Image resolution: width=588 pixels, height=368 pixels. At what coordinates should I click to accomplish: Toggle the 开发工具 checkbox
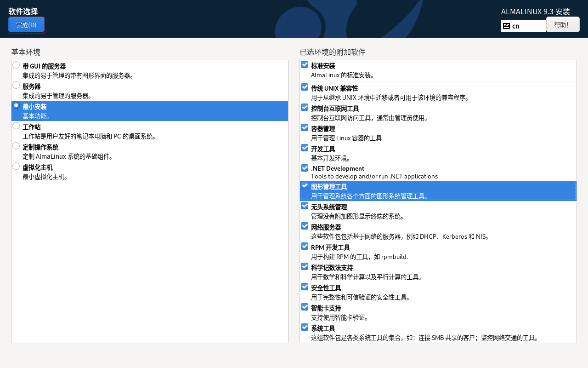[x=305, y=148]
